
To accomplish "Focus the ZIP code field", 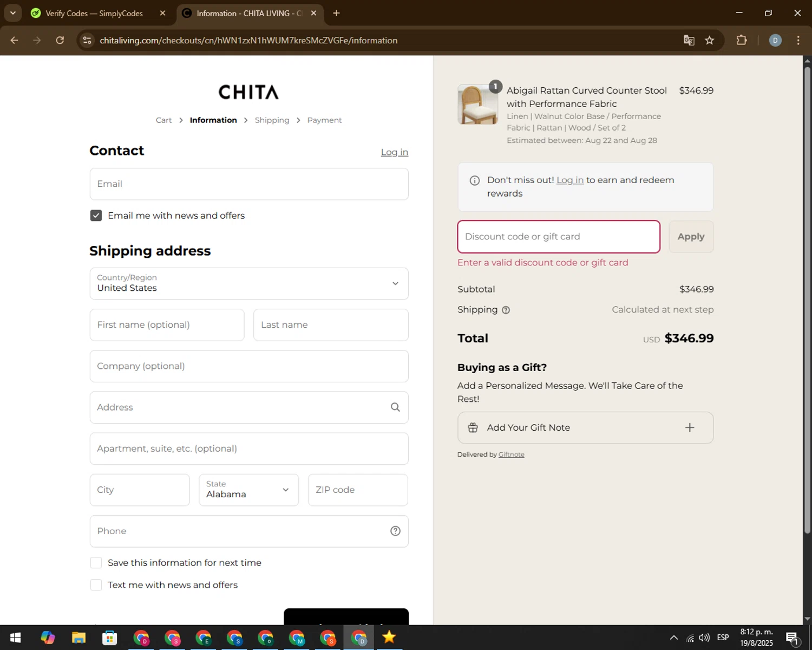I will pyautogui.click(x=358, y=490).
